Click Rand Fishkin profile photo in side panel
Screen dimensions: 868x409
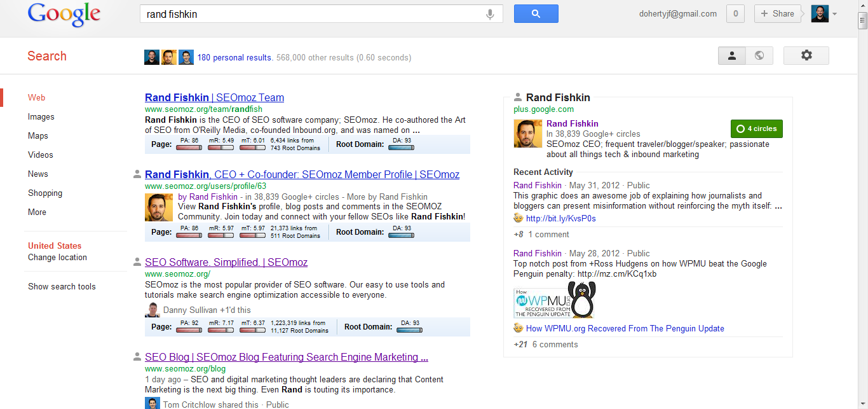[528, 134]
